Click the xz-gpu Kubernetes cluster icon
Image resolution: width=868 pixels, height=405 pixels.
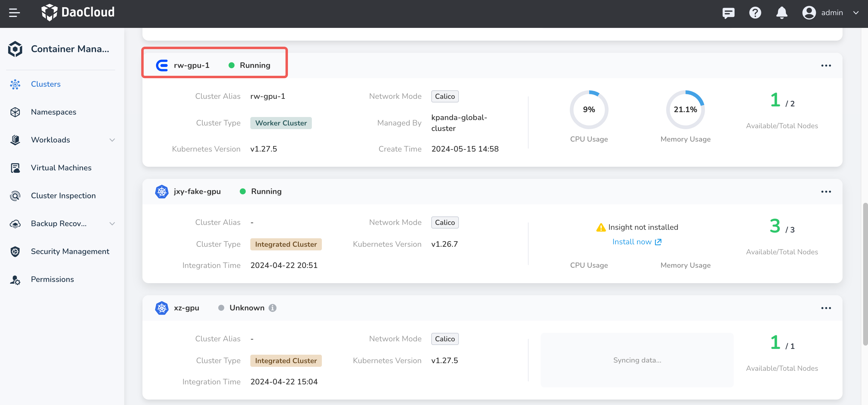click(x=162, y=308)
